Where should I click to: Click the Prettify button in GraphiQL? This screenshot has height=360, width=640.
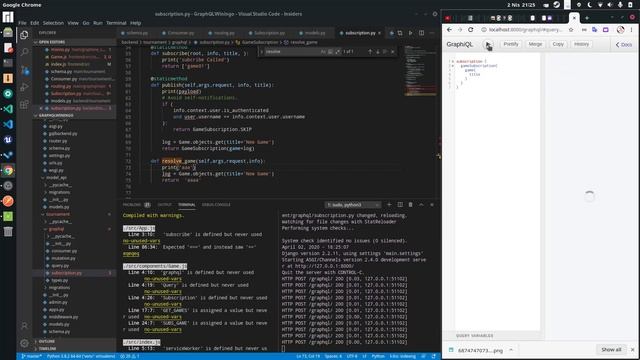tap(511, 44)
